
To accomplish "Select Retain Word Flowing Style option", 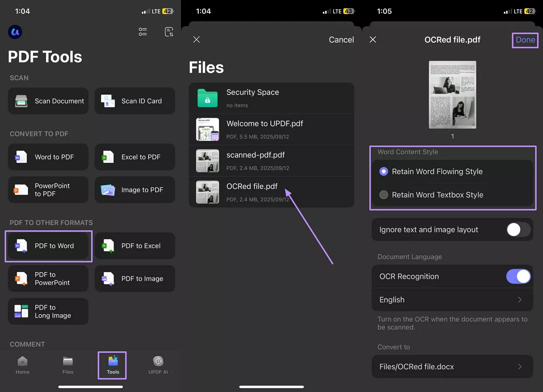I will click(452, 171).
